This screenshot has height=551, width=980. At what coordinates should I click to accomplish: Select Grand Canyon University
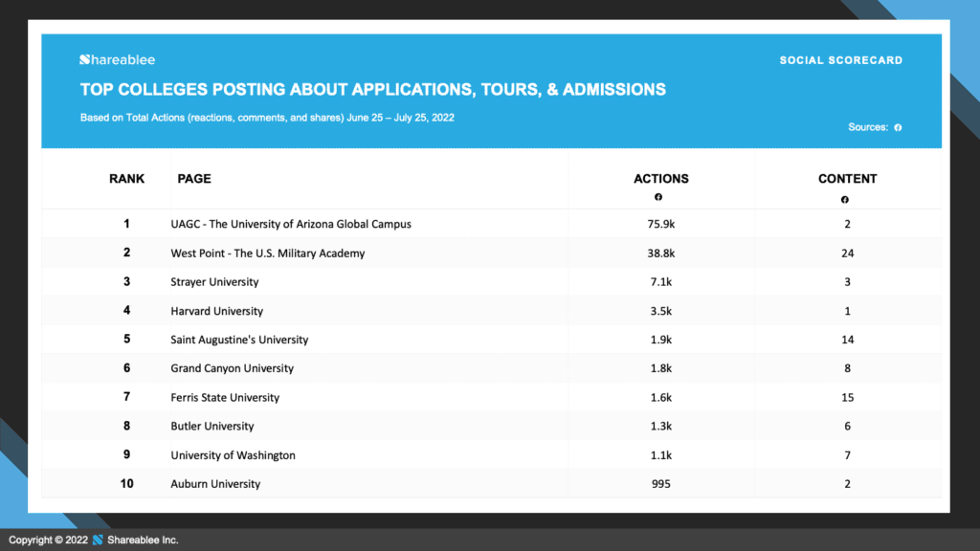click(232, 368)
